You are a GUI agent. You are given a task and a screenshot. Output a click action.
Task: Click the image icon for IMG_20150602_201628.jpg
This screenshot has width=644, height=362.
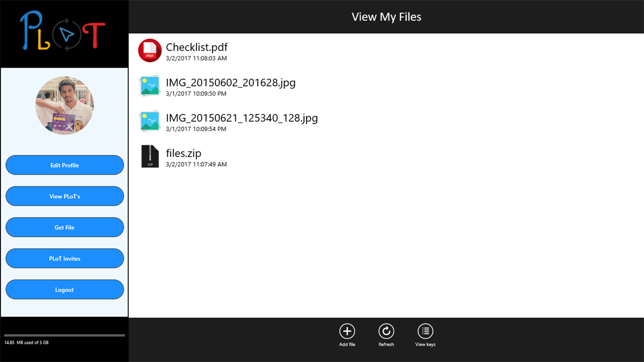pyautogui.click(x=150, y=86)
